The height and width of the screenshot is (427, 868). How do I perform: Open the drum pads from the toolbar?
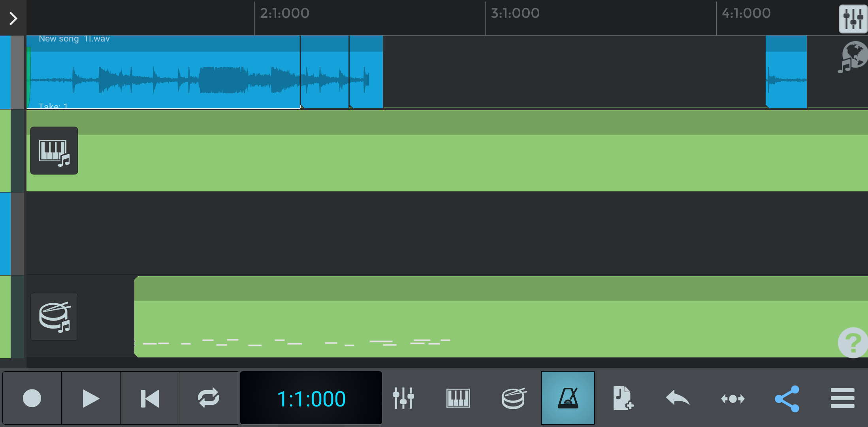pos(514,398)
